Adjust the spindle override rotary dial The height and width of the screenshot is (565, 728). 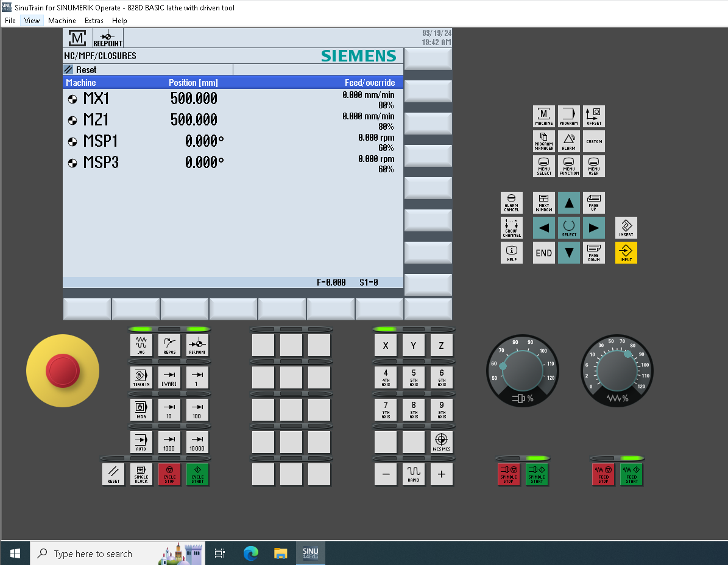click(x=522, y=371)
